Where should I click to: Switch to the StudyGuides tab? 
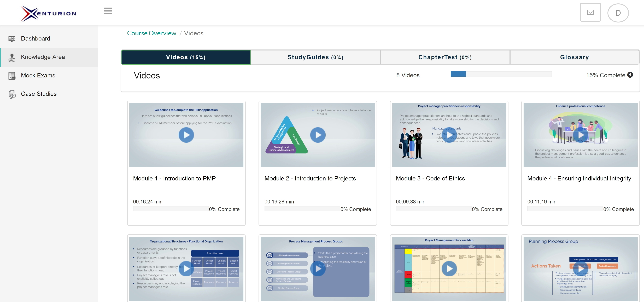pyautogui.click(x=315, y=57)
